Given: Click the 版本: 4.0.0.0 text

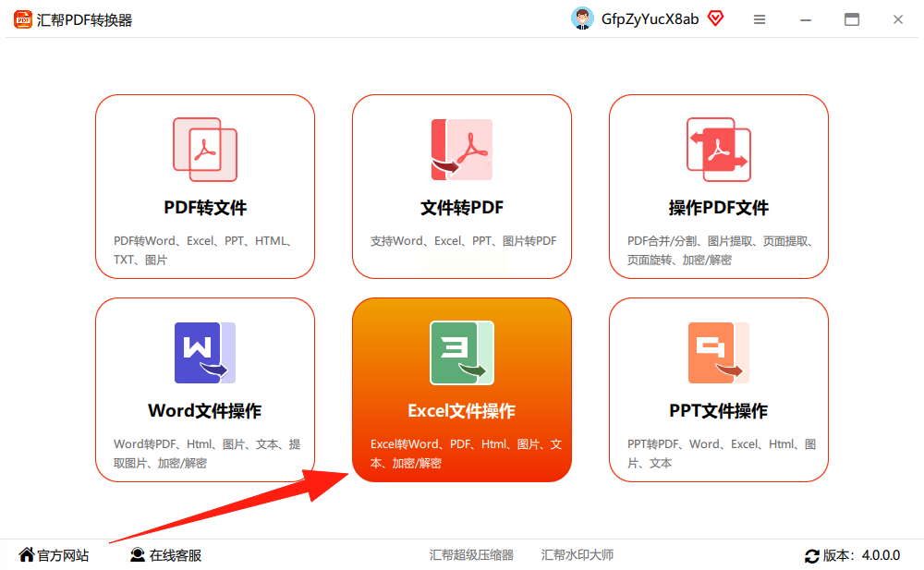Looking at the screenshot, I should (x=861, y=555).
